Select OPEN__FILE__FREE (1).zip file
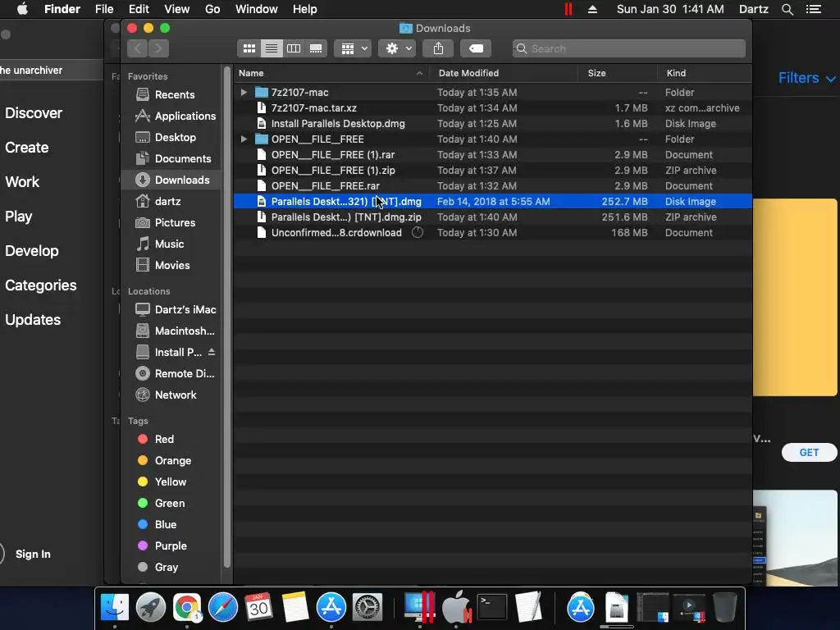 coord(493,171)
